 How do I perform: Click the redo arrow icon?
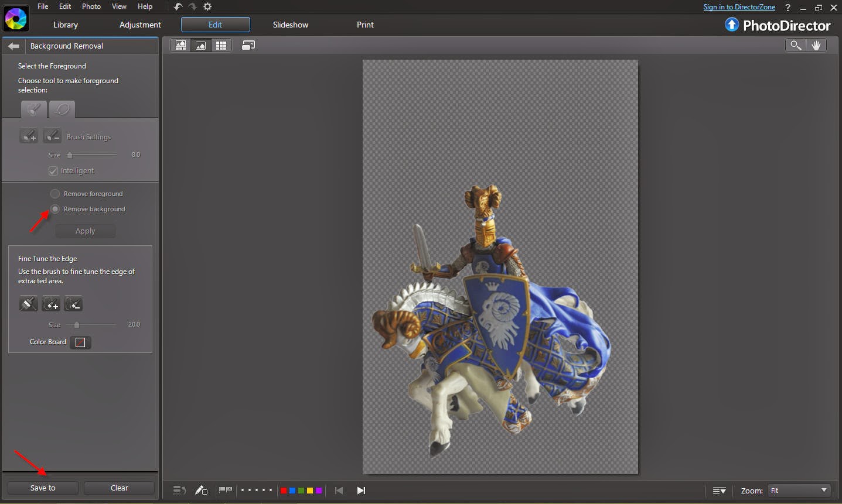[x=192, y=6]
